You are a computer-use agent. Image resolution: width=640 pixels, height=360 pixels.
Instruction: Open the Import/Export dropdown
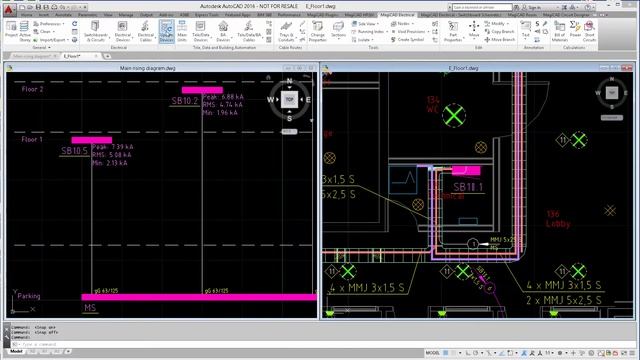tap(51, 40)
